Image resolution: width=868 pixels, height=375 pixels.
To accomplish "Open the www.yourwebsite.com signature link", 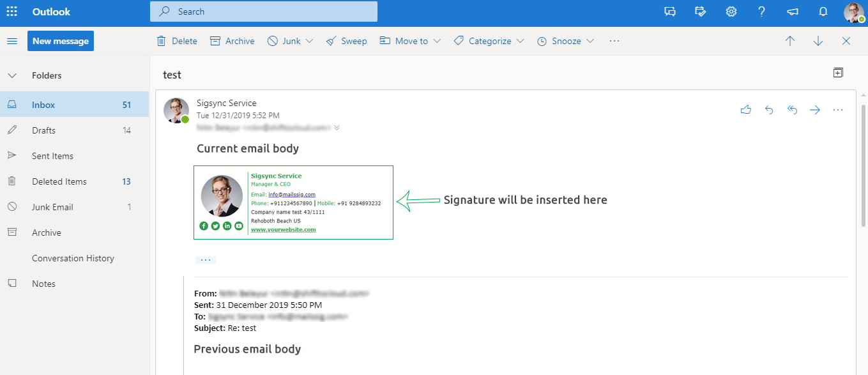I will [x=283, y=229].
